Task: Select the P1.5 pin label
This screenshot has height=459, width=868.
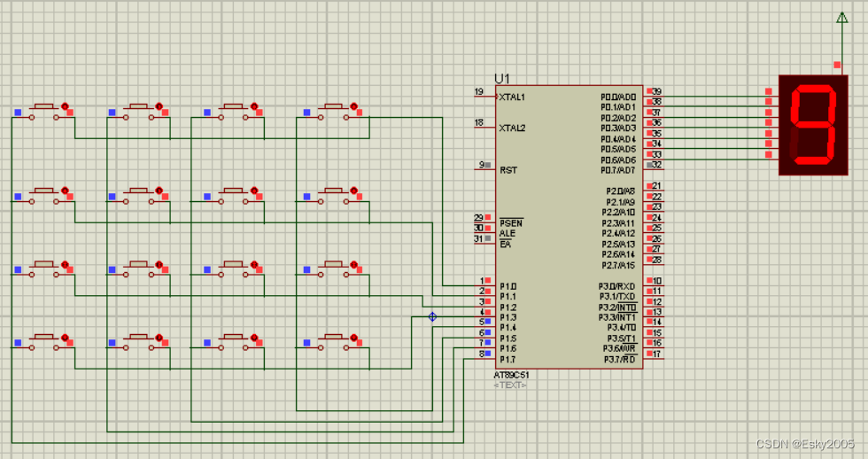Action: click(x=508, y=338)
